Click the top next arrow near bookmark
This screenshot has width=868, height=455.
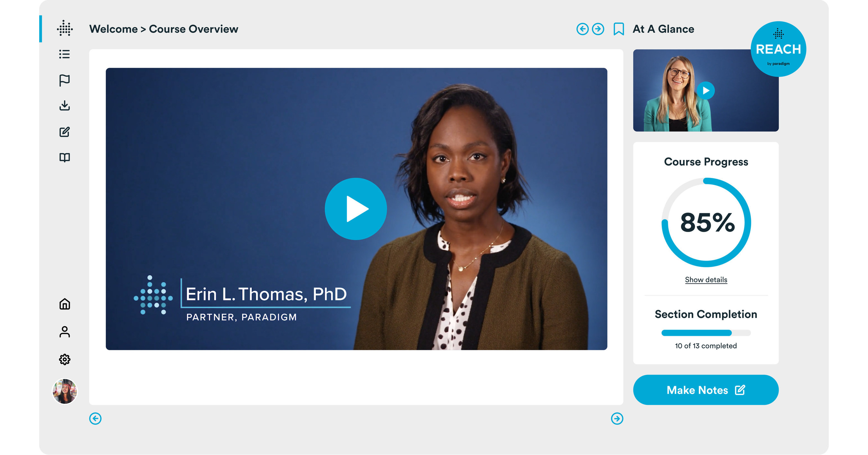598,29
